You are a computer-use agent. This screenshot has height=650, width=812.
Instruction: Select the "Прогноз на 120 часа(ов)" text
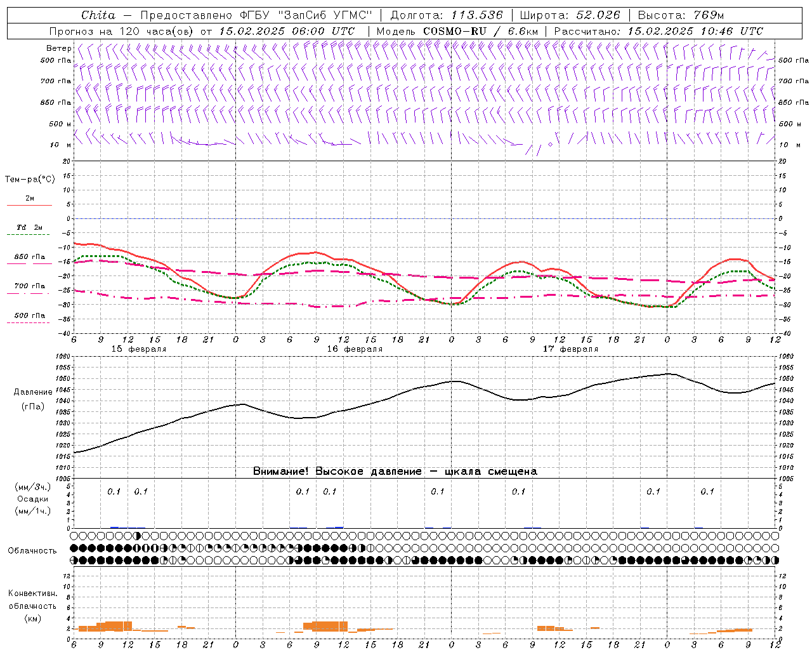(122, 31)
